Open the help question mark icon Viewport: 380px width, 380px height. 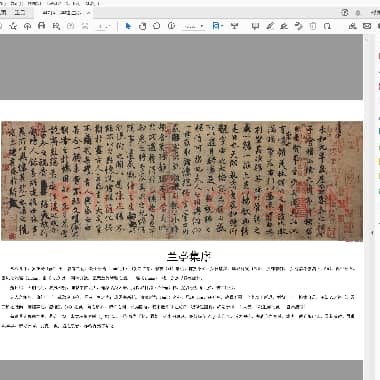point(345,13)
